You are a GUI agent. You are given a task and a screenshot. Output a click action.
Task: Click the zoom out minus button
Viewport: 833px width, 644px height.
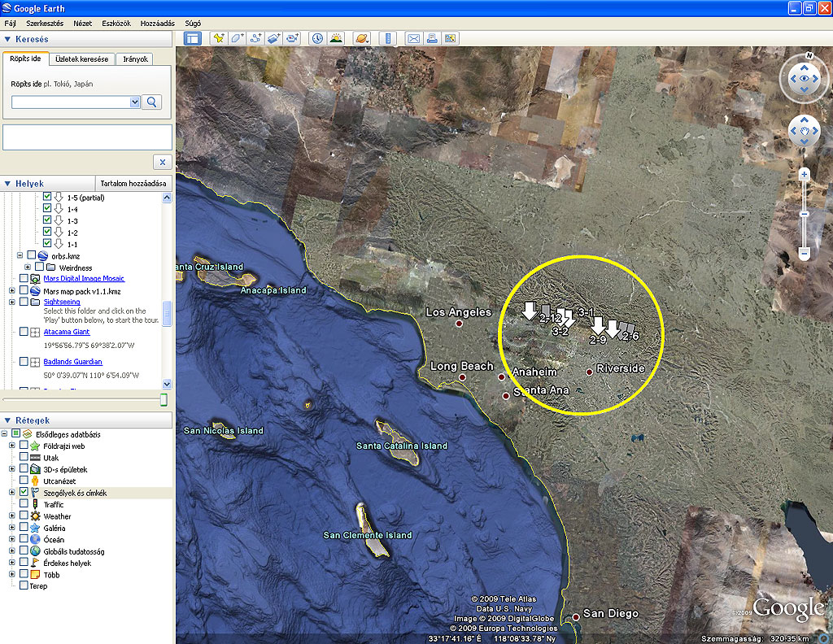pos(805,253)
